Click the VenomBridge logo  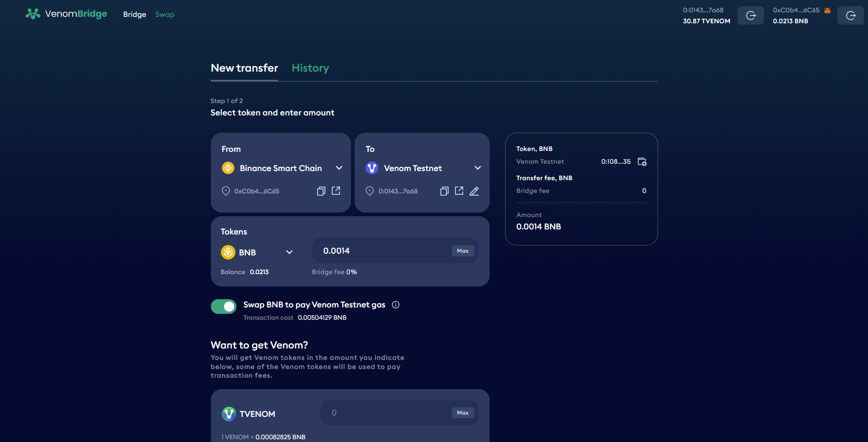click(x=66, y=14)
